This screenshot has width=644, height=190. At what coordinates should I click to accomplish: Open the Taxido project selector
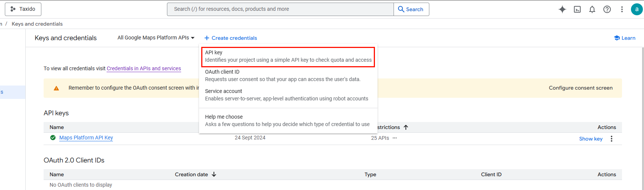[23, 9]
